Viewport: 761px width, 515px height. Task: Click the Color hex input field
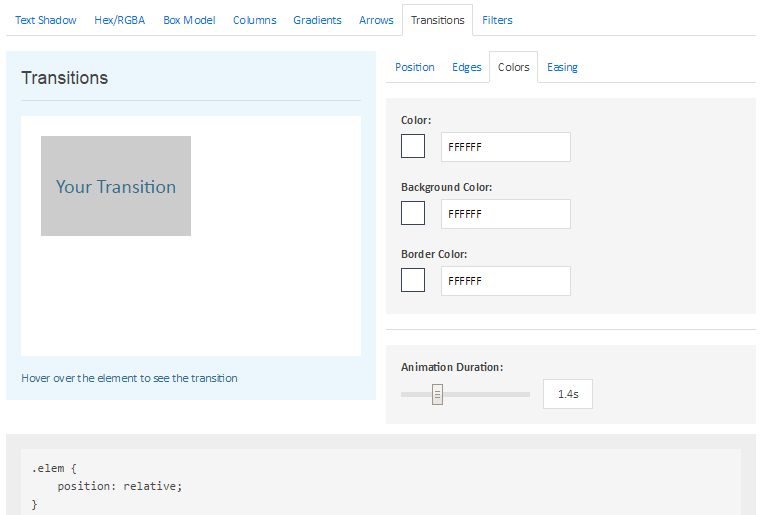(506, 147)
